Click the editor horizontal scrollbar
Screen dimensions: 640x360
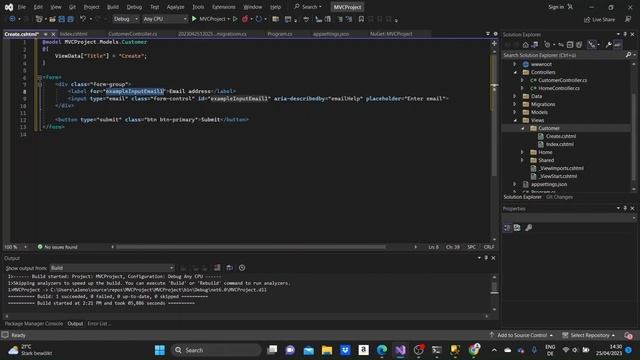[x=251, y=247]
